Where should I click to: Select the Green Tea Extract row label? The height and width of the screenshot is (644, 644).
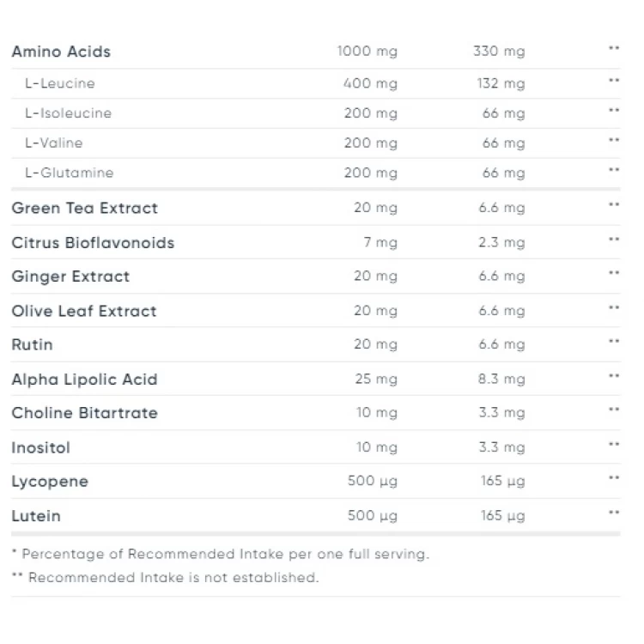tap(85, 209)
